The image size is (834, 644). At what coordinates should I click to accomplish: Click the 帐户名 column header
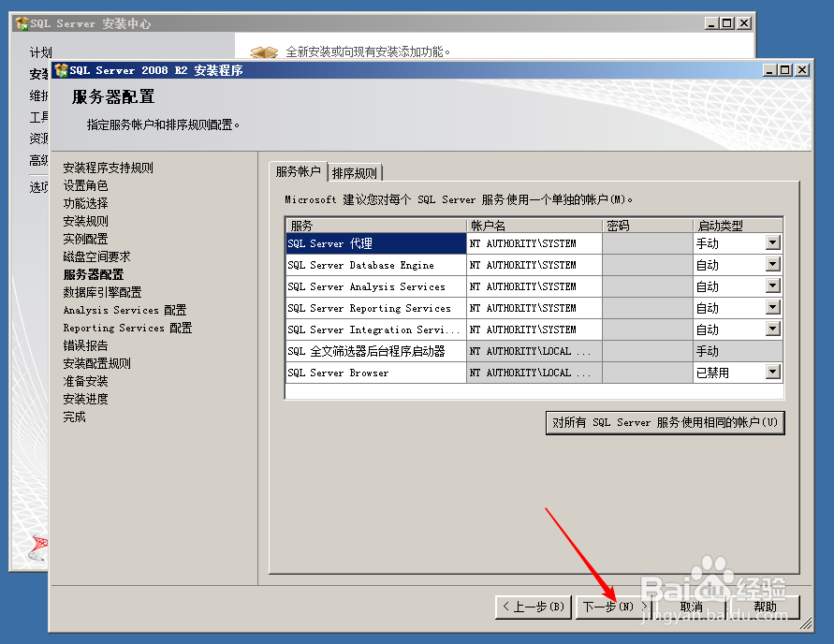[x=534, y=226]
